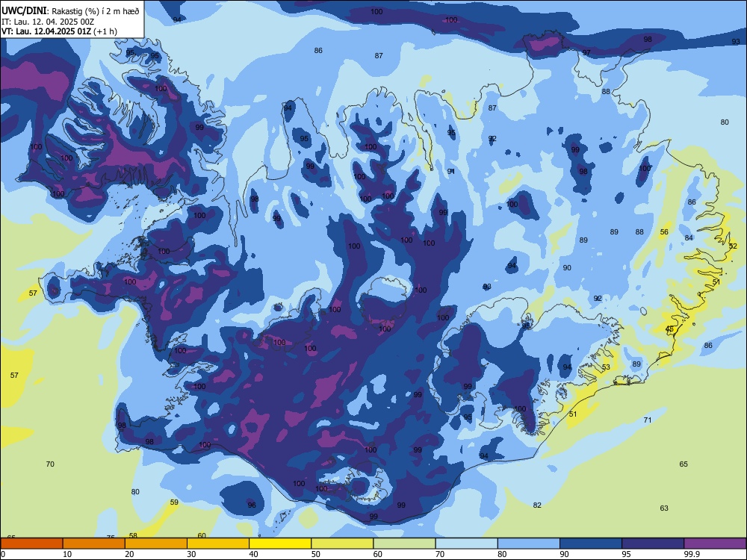747x560 pixels.
Task: Select the orange 10–20 legend color block
Action: [x=94, y=544]
